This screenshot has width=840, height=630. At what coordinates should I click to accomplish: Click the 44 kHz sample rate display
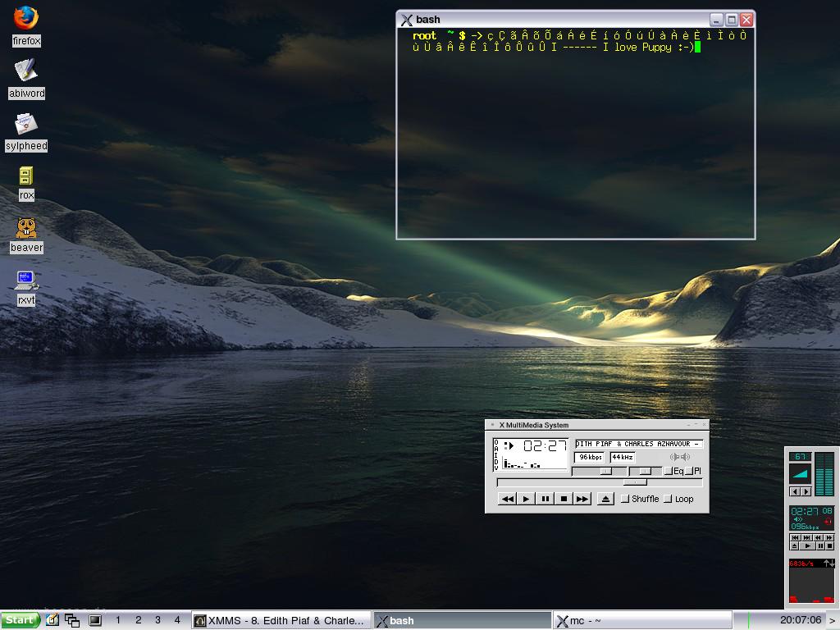[623, 458]
